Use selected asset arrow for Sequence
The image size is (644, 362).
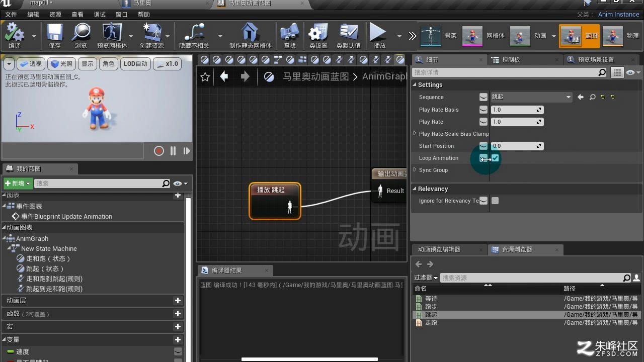click(x=581, y=97)
